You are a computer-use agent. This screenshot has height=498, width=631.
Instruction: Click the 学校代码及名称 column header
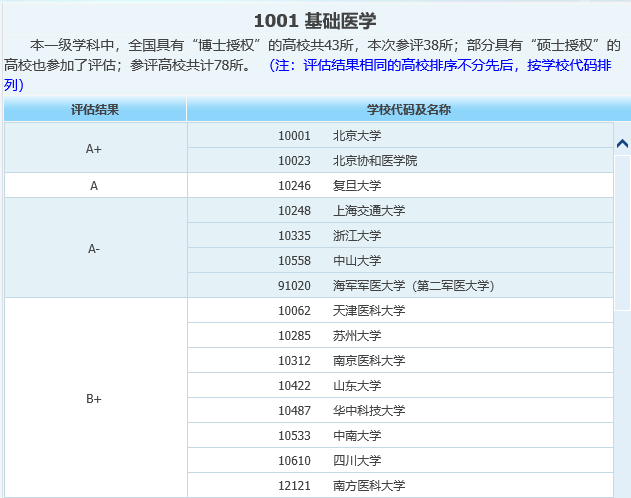401,109
